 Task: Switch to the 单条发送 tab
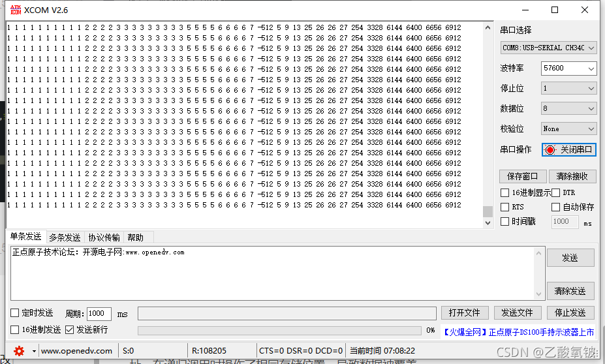26,236
